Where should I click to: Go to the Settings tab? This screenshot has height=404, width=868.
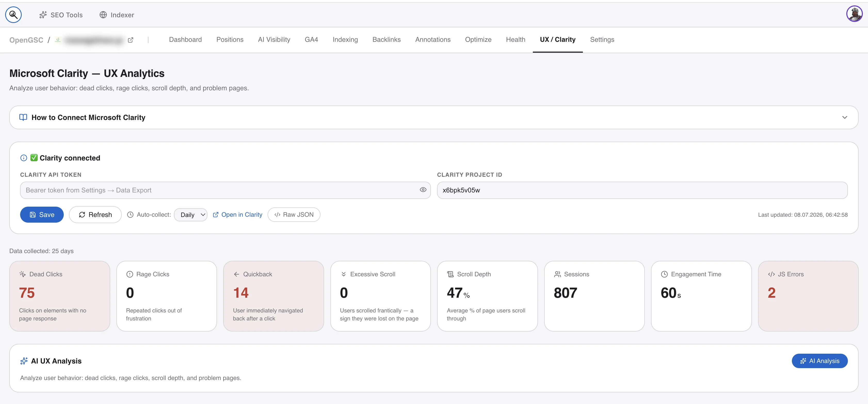click(602, 39)
